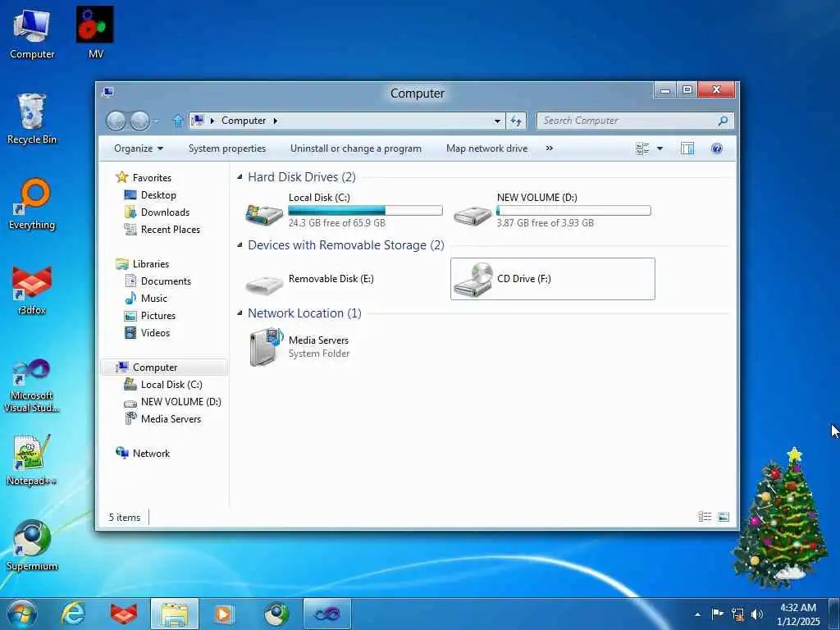Click the Forward navigation button
Viewport: 840px width, 630px height.
coord(139,121)
